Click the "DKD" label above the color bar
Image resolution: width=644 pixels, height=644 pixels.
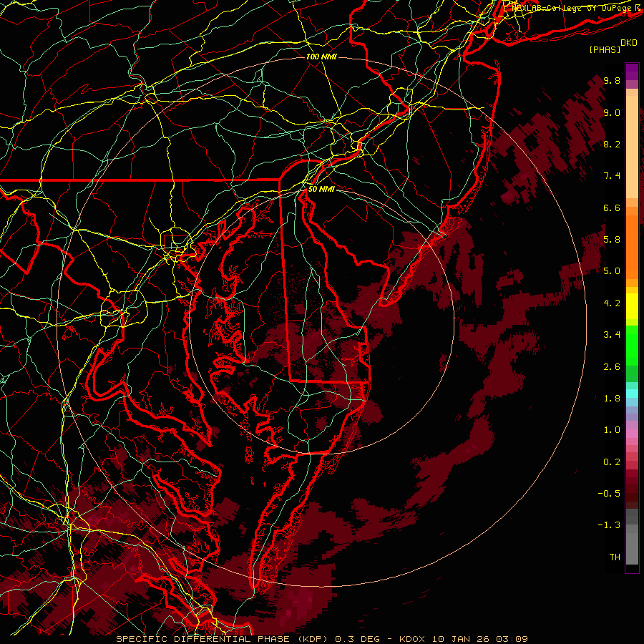pyautogui.click(x=629, y=43)
